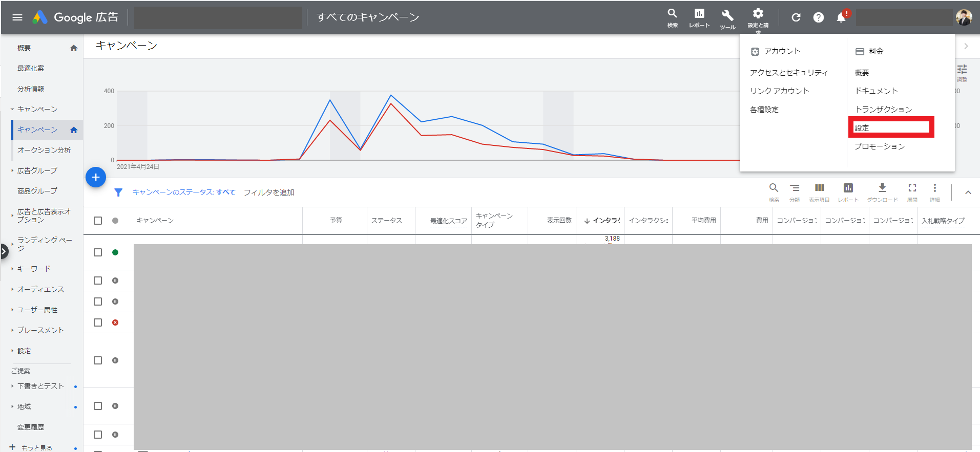Expand the side panel arrow at left edge
980x452 pixels.
[4, 251]
